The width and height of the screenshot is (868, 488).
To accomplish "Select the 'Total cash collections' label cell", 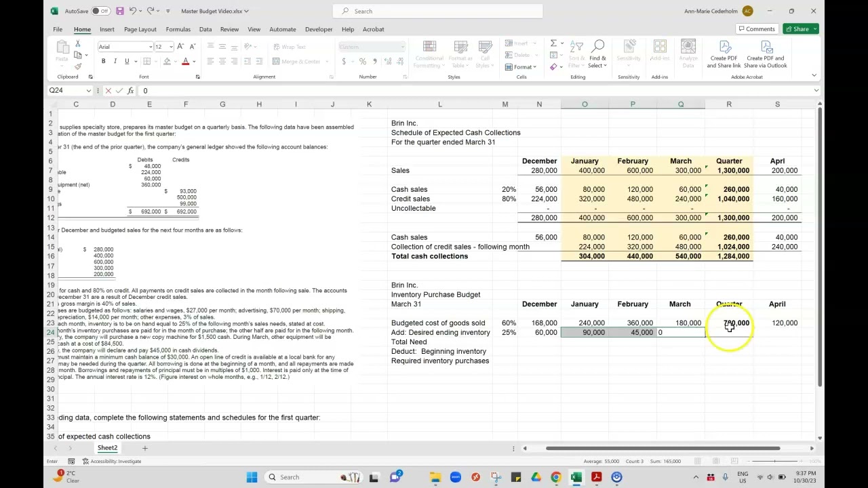I will point(440,256).
